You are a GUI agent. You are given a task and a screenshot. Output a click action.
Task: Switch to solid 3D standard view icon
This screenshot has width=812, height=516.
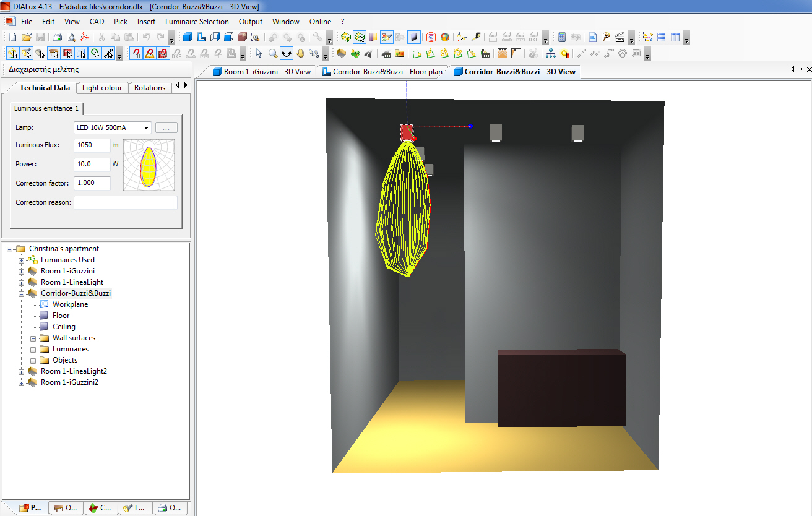(188, 37)
